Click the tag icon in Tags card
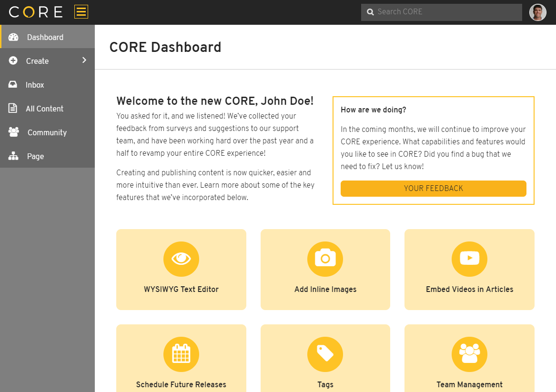Screen dimensions: 556x392 325,354
